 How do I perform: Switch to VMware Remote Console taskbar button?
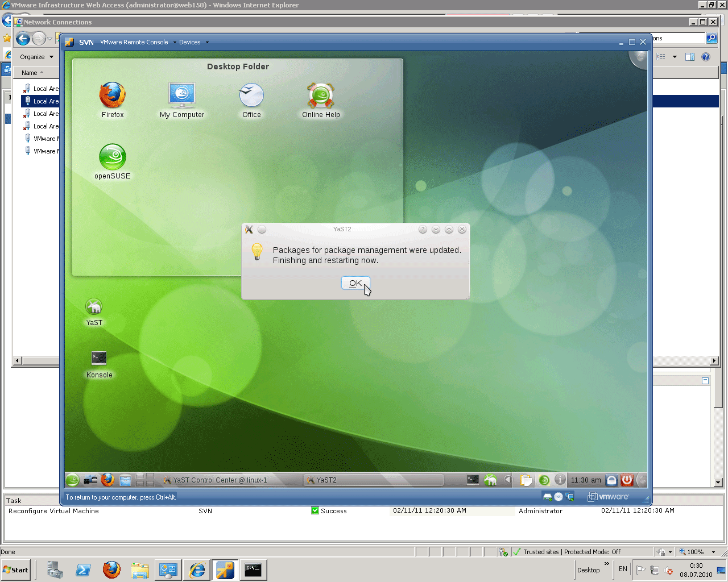pyautogui.click(x=225, y=569)
